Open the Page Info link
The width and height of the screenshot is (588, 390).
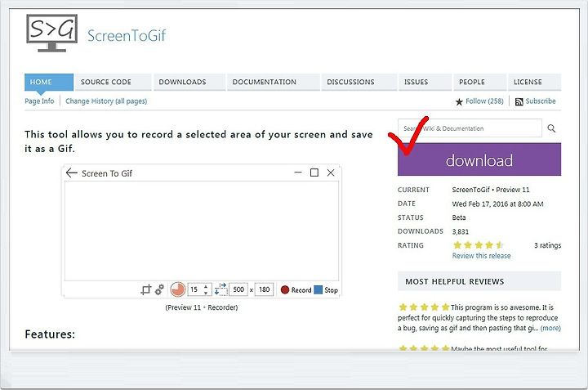pos(39,101)
